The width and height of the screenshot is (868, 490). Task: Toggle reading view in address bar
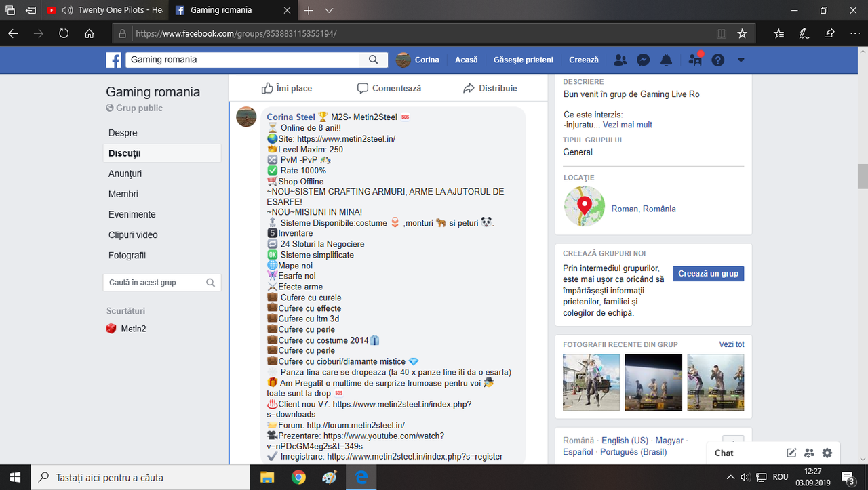coord(722,33)
